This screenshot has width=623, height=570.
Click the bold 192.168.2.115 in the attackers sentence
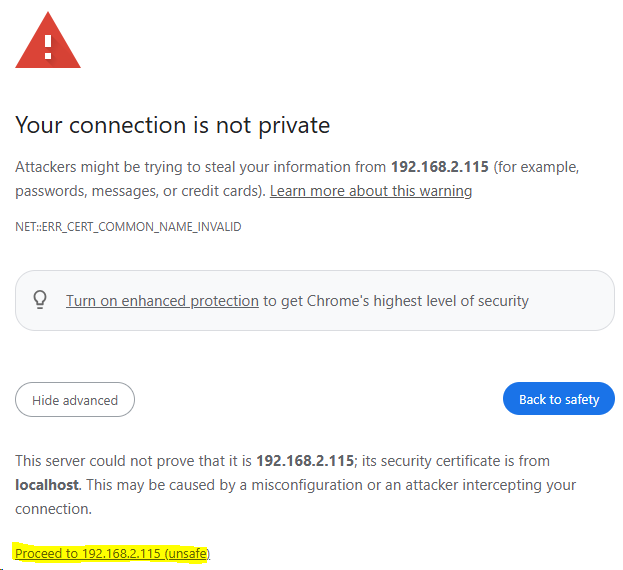[x=440, y=166]
